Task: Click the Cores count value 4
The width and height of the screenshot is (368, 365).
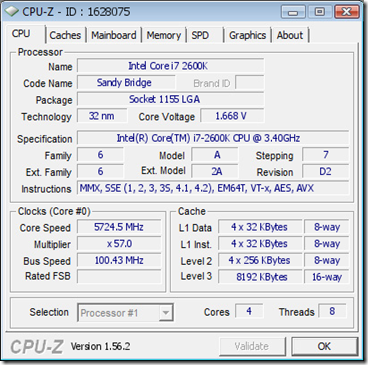Action: [249, 311]
